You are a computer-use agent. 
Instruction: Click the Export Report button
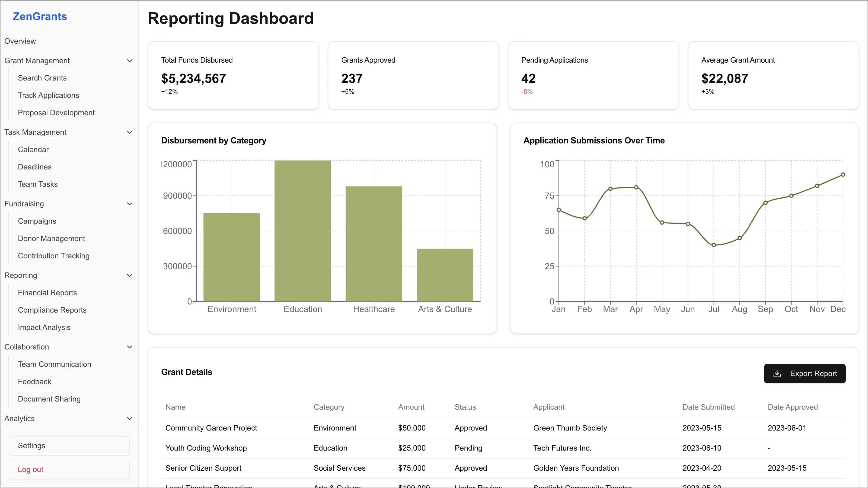point(805,374)
